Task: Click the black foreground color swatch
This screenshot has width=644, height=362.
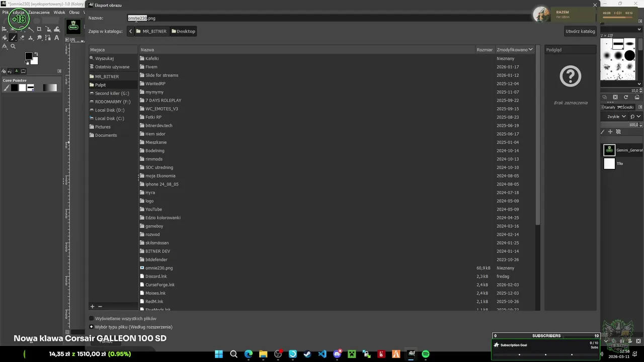Action: pos(29,56)
